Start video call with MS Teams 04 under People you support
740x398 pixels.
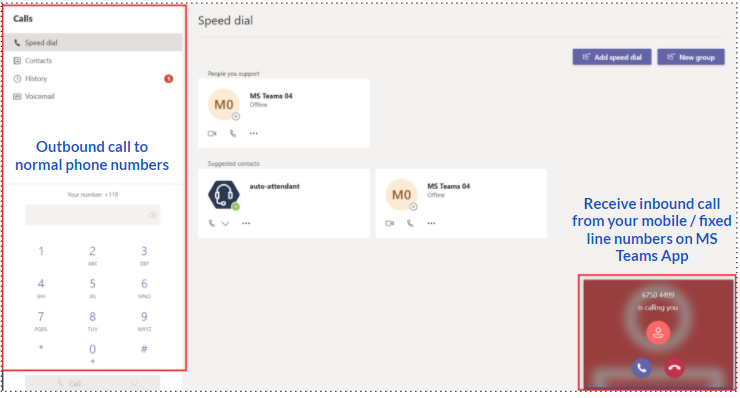point(212,134)
